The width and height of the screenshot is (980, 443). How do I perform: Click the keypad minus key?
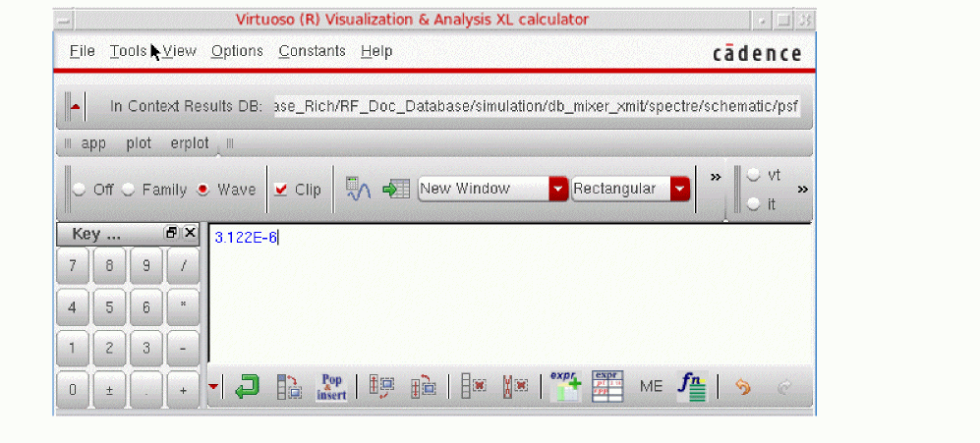(183, 349)
